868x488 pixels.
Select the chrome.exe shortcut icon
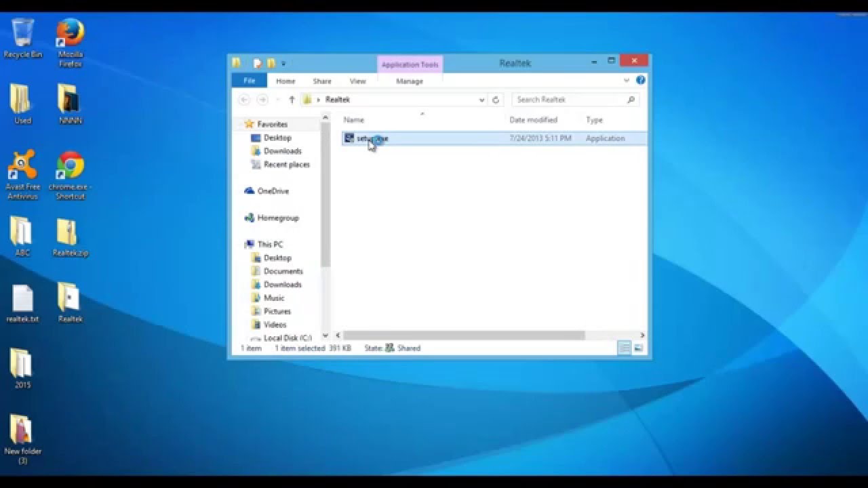coord(70,175)
